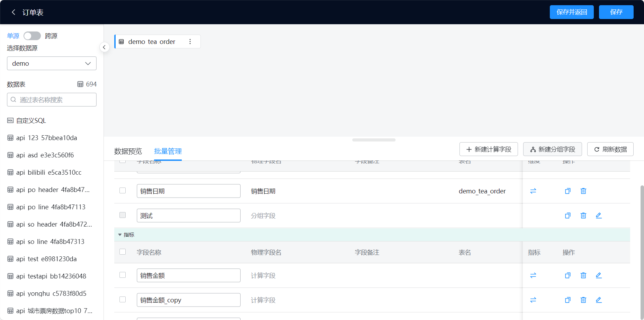Collapse the left sidebar with the chevron
The image size is (644, 320).
(x=104, y=47)
